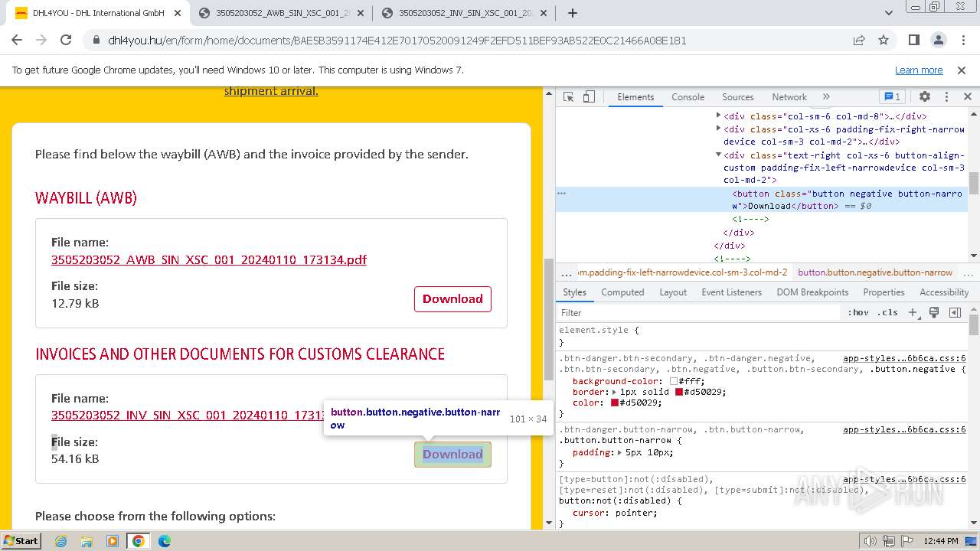Open the DOM Breakpoints subtab
This screenshot has width=980, height=551.
[x=812, y=292]
